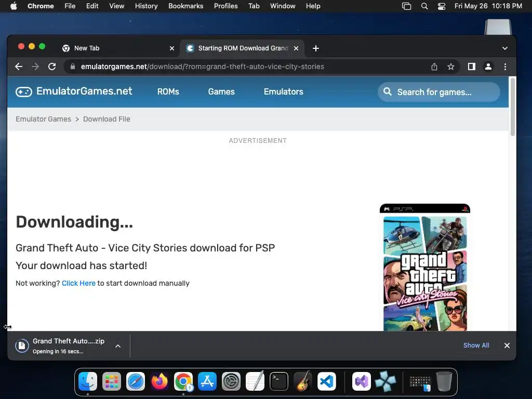The height and width of the screenshot is (399, 532).
Task: Open a new tab with plus button
Action: coord(315,48)
